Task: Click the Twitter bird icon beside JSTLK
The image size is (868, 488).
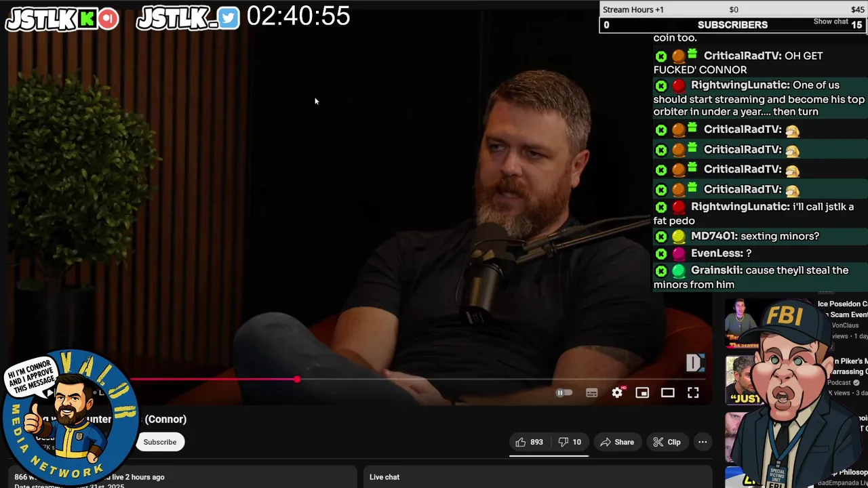Action: 229,18
